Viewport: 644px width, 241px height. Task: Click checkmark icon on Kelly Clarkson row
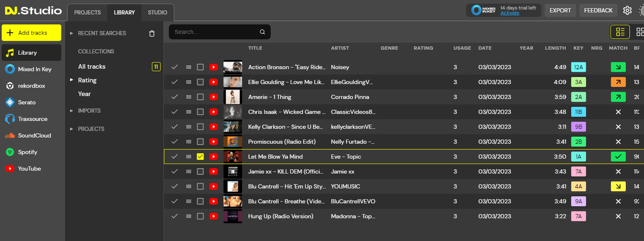(175, 127)
